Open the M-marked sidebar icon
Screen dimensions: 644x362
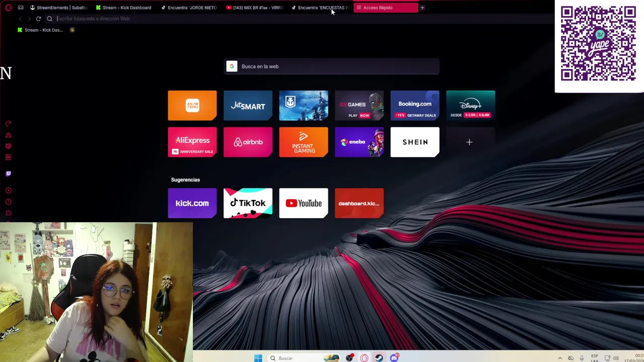tap(8, 157)
